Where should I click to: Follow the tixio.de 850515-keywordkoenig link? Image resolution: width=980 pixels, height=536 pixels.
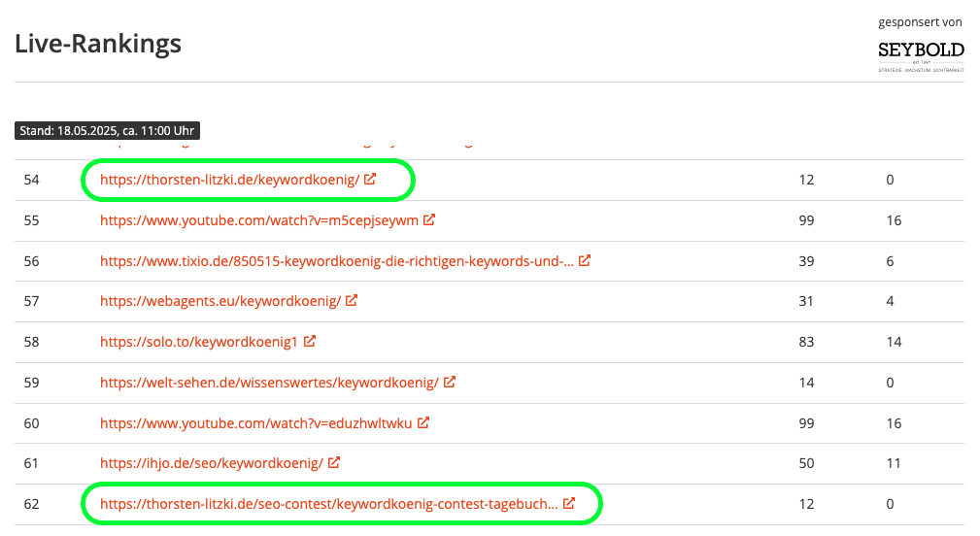click(x=336, y=261)
